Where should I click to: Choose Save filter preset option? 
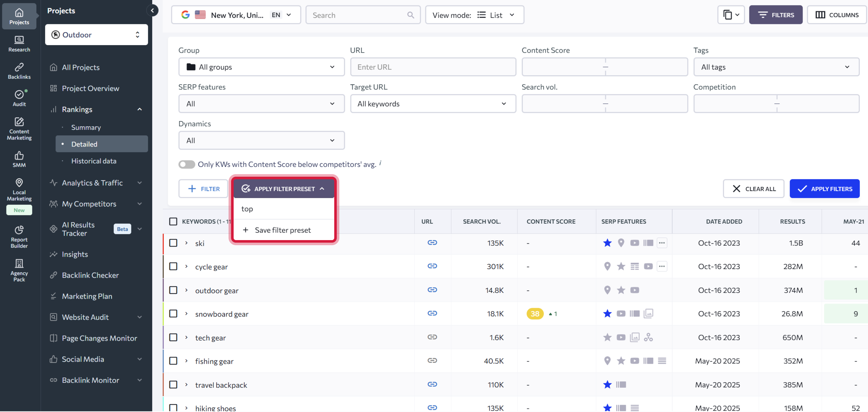284,231
